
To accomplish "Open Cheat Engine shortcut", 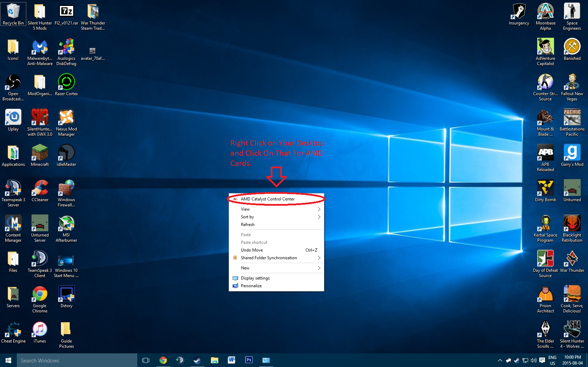I will click(x=13, y=332).
